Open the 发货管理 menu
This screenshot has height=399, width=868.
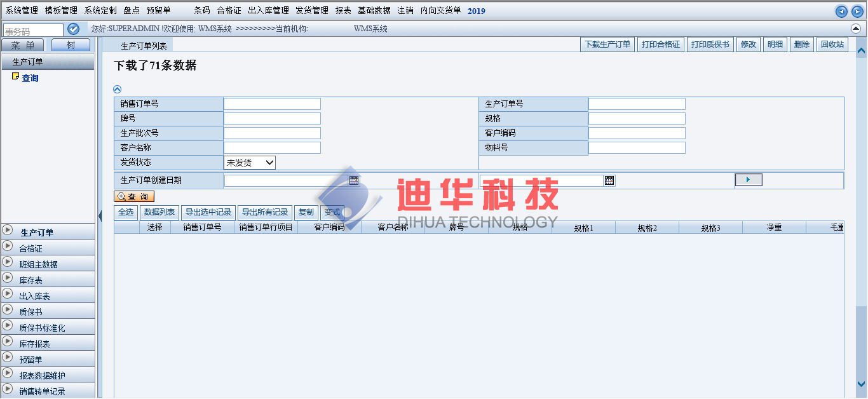[x=312, y=11]
